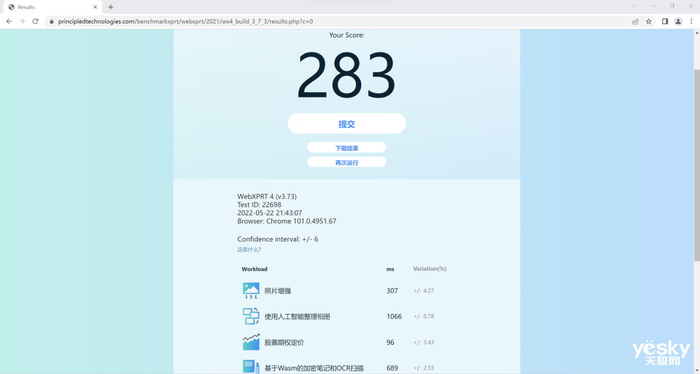Click the Workload column header
The width and height of the screenshot is (700, 374).
click(x=254, y=269)
